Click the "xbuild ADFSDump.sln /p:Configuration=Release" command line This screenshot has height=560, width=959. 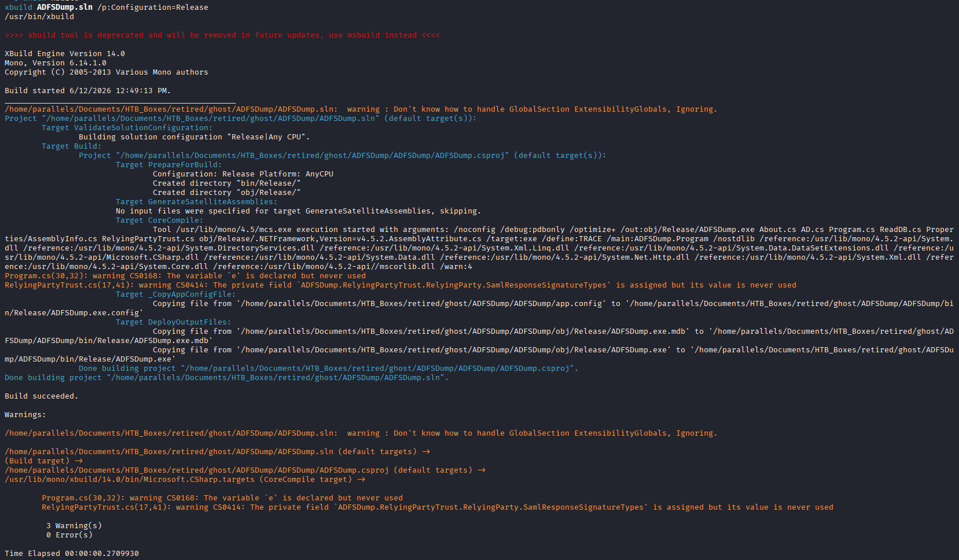pyautogui.click(x=106, y=8)
